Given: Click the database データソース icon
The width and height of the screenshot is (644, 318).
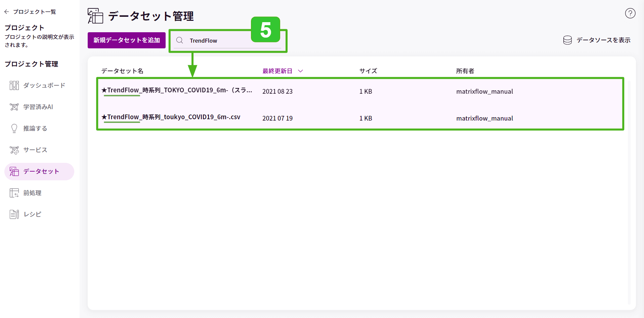Looking at the screenshot, I should [x=567, y=40].
